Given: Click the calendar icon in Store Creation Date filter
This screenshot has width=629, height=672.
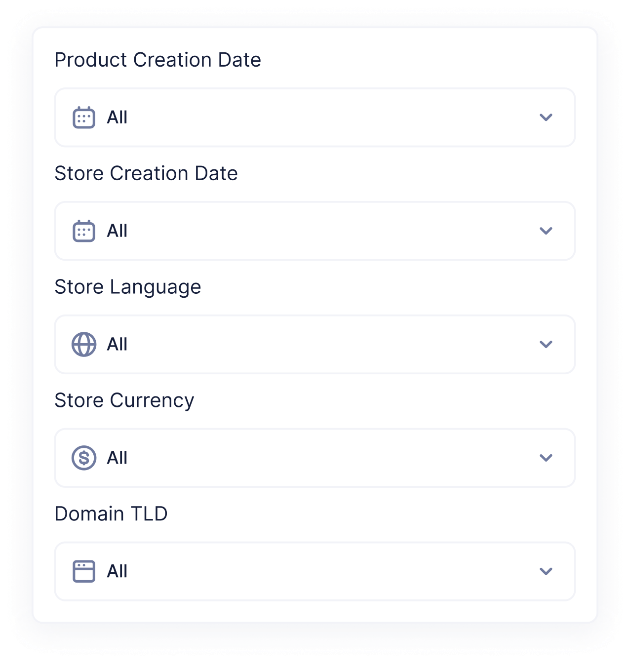Looking at the screenshot, I should pos(84,231).
